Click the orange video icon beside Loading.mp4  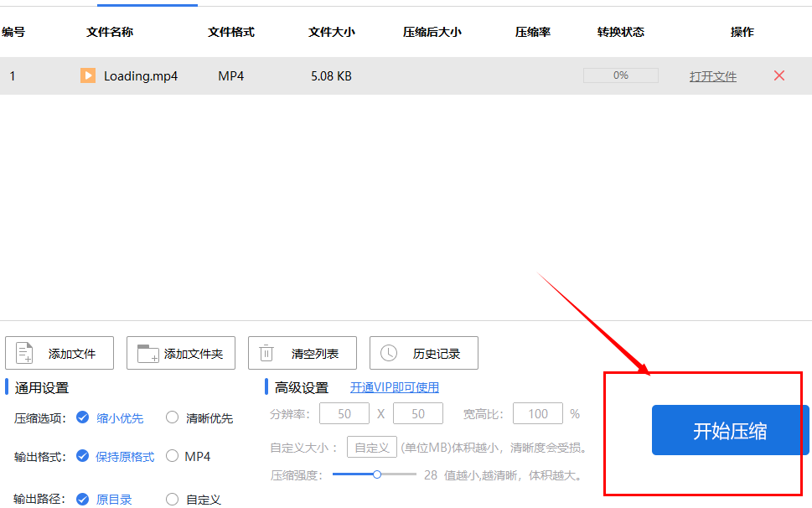[x=87, y=75]
